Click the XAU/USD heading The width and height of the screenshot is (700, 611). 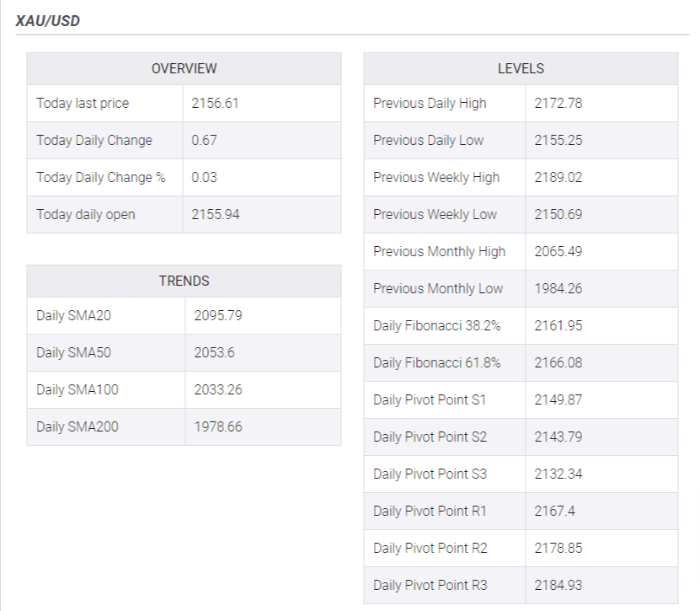pos(48,21)
